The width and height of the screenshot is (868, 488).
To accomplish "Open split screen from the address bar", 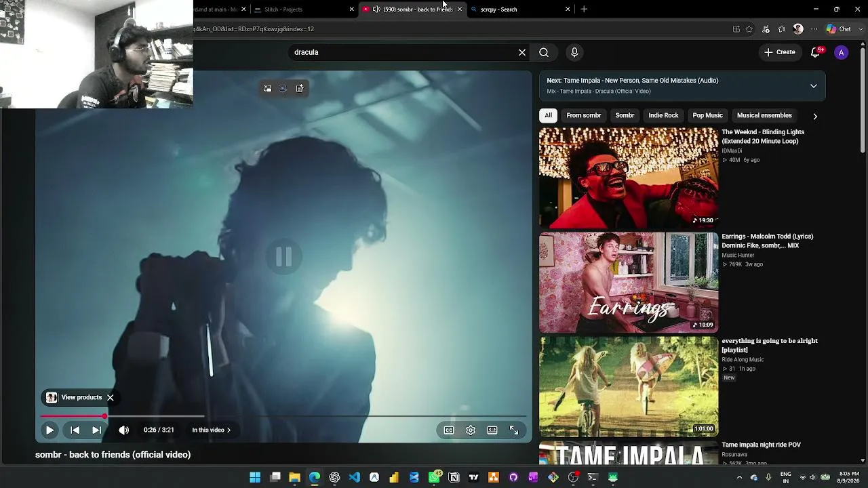I will tap(736, 29).
